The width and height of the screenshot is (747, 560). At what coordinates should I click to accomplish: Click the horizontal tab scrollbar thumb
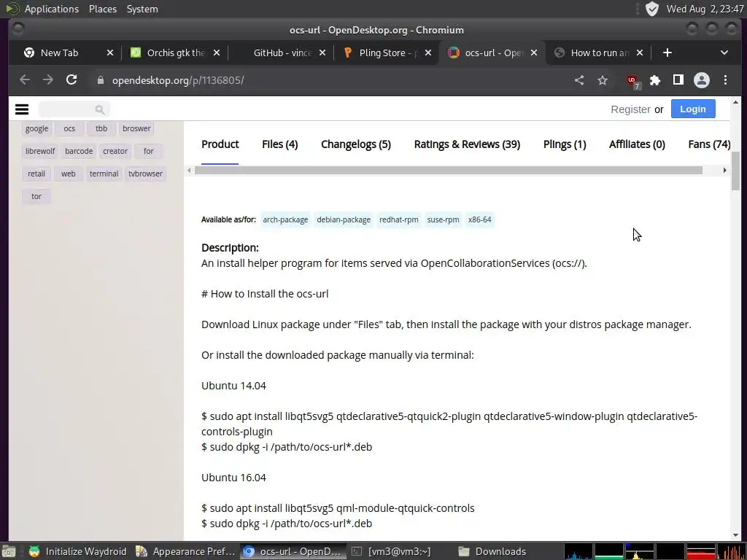[x=449, y=170]
